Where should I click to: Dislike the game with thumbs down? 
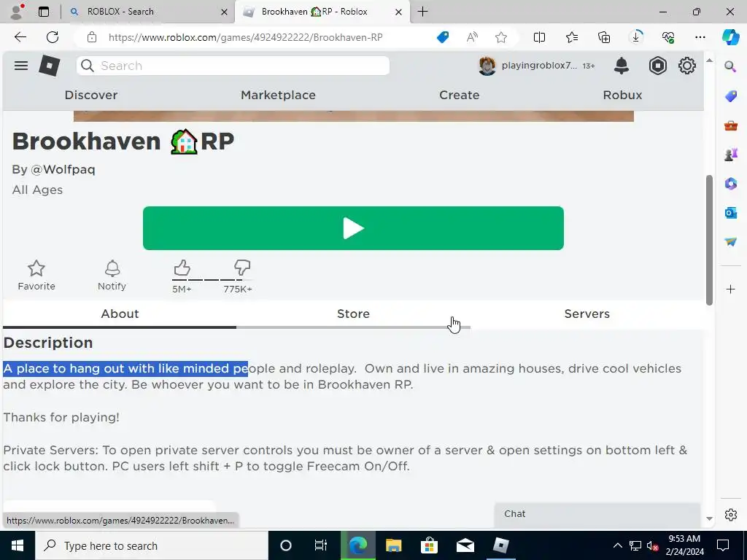click(x=242, y=268)
